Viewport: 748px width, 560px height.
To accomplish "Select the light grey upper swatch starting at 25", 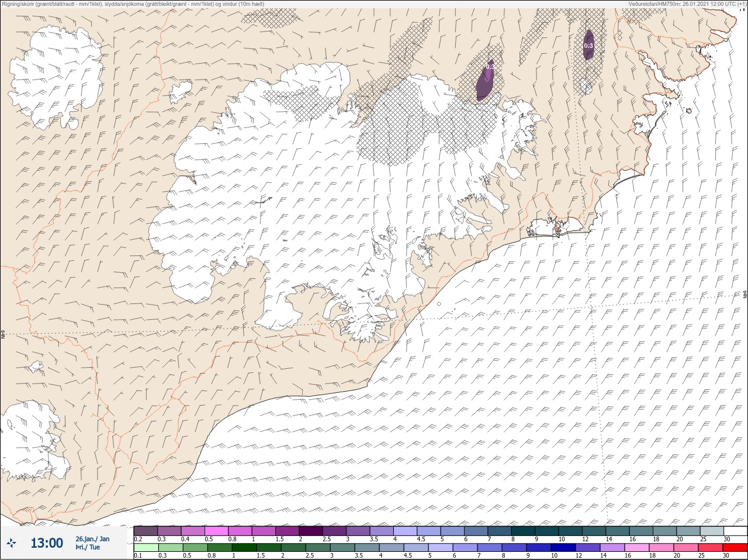I will pyautogui.click(x=711, y=531).
